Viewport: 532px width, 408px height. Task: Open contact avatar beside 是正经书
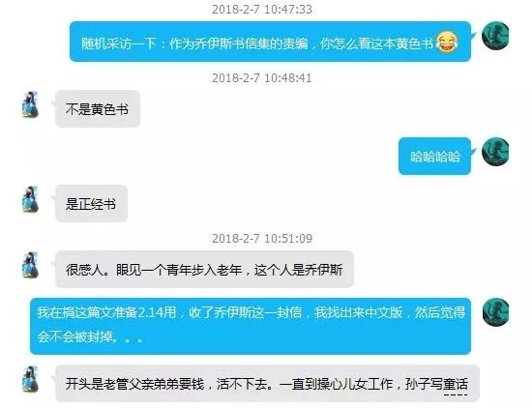(x=30, y=199)
